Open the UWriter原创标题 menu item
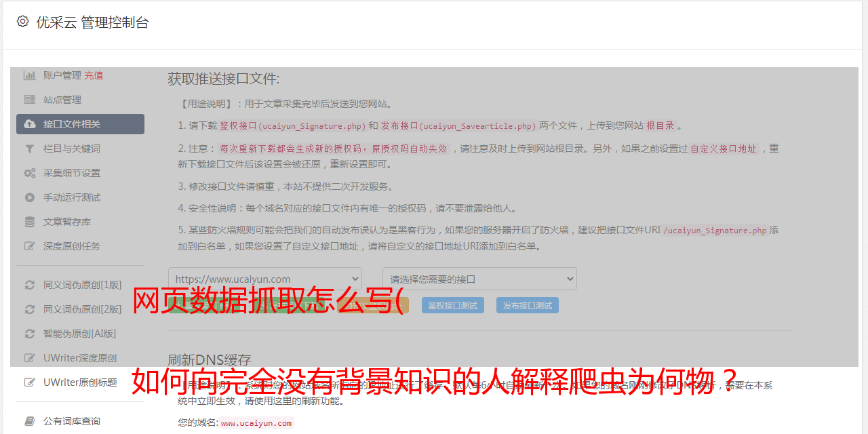Screen dimensions: 868x434 (80, 382)
